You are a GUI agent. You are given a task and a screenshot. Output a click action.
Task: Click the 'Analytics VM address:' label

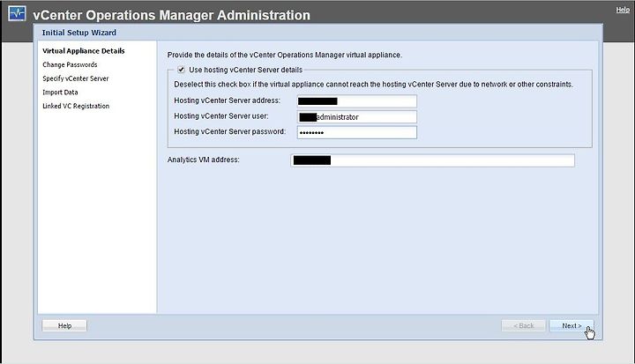tap(204, 160)
